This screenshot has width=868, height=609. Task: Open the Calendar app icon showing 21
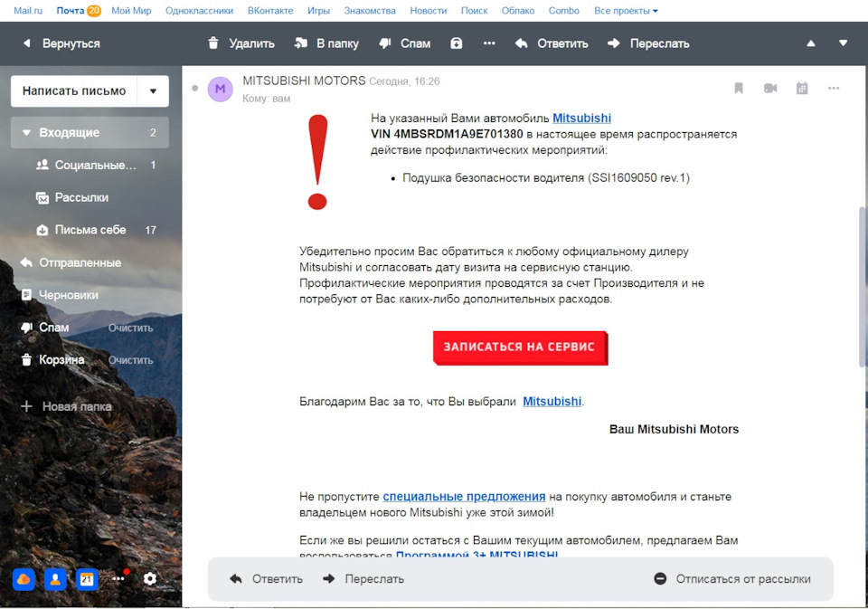(87, 579)
